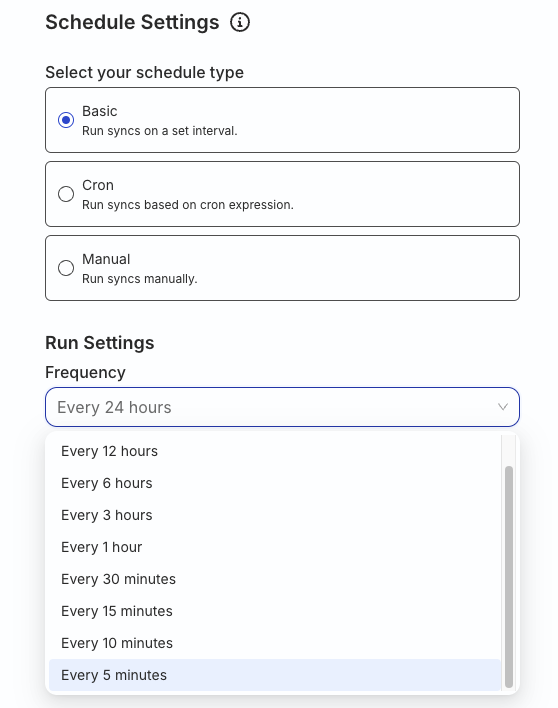558x708 pixels.
Task: Click the 'Select your schedule type' label
Action: click(144, 72)
